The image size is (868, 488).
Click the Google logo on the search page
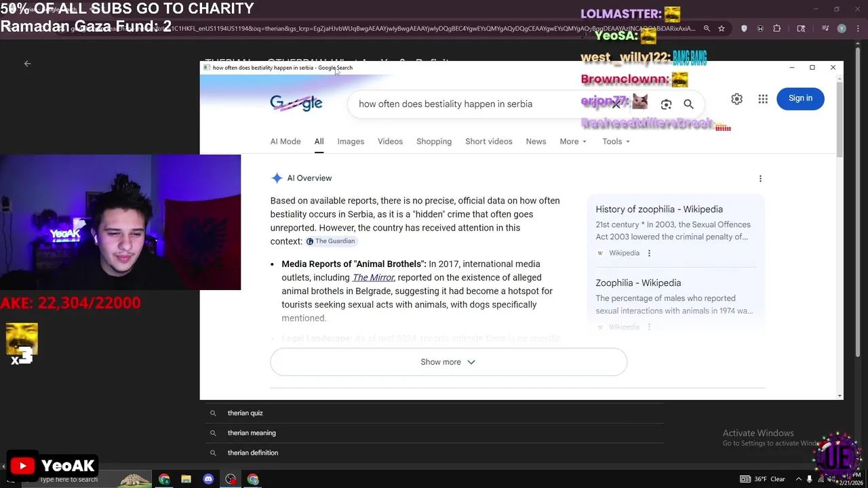(296, 103)
